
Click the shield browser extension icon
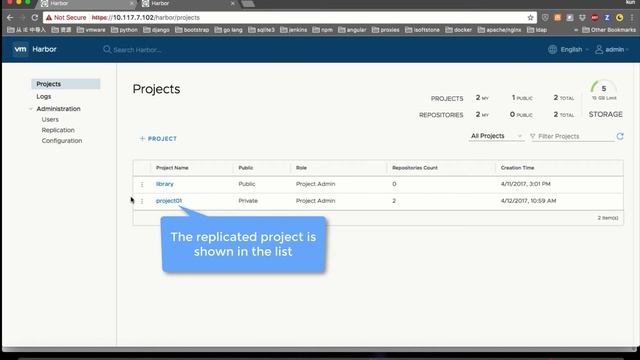(x=545, y=18)
